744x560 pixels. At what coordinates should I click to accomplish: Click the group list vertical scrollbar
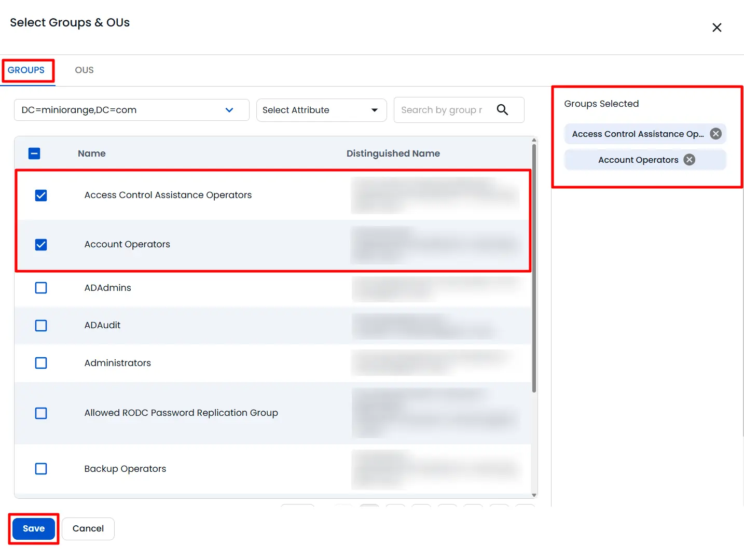tap(534, 268)
